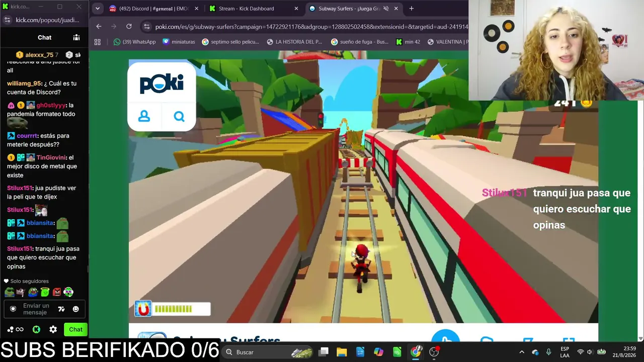
Task: Click the green Kick logo icon below chat
Action: pyautogui.click(x=36, y=329)
